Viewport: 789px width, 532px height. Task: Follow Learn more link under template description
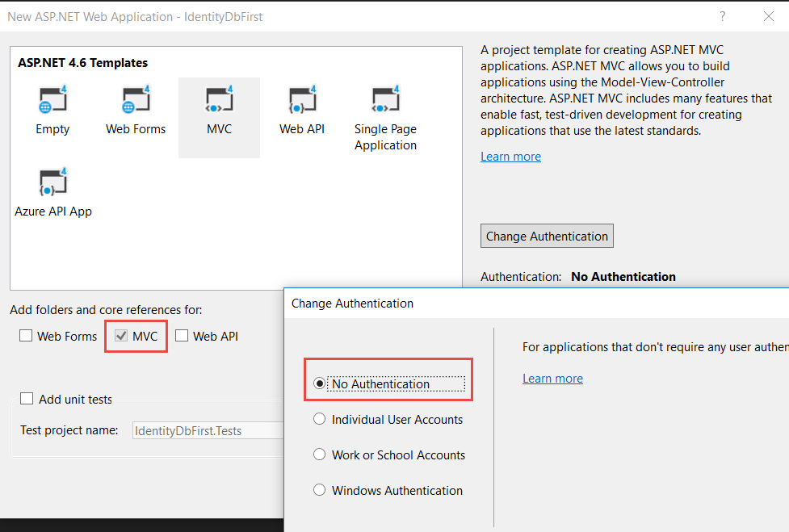coord(510,157)
